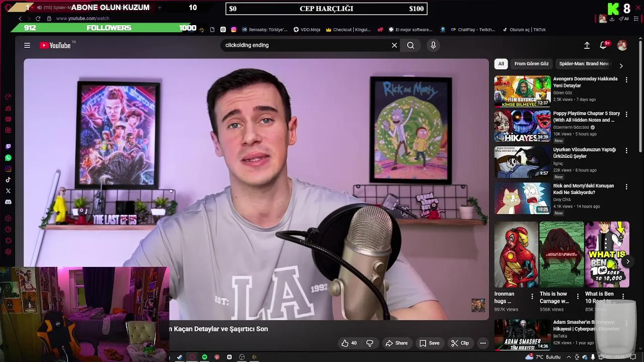The height and width of the screenshot is (362, 644).
Task: Click the browser forward arrow
Action: click(29, 19)
